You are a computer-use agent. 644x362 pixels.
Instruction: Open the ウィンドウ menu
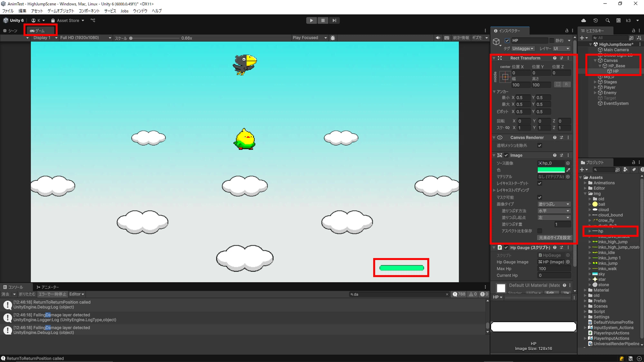(x=140, y=11)
